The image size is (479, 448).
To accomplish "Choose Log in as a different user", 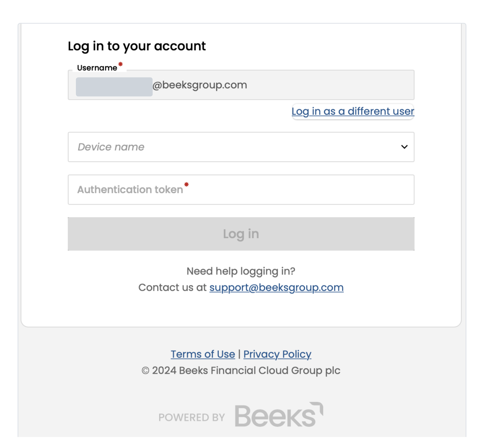I will pyautogui.click(x=353, y=111).
